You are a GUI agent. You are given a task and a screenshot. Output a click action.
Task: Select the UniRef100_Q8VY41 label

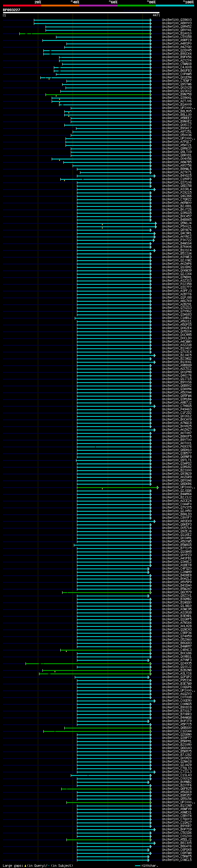point(176,30)
